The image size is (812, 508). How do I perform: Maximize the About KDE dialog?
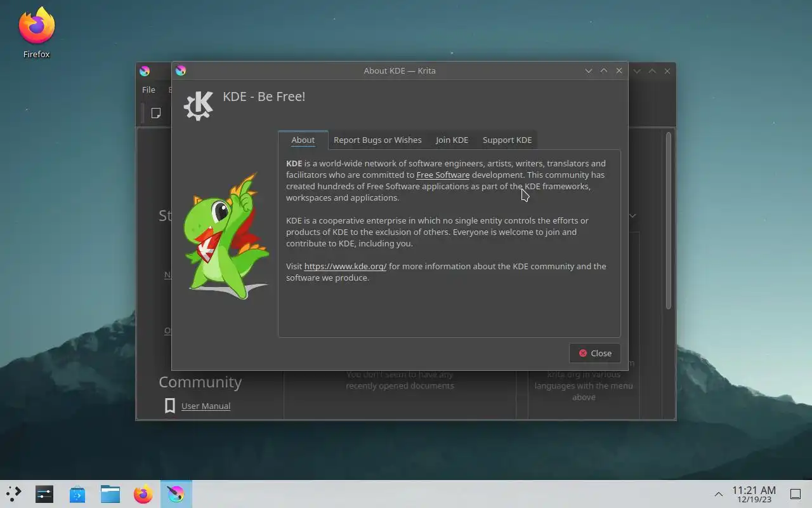click(604, 70)
